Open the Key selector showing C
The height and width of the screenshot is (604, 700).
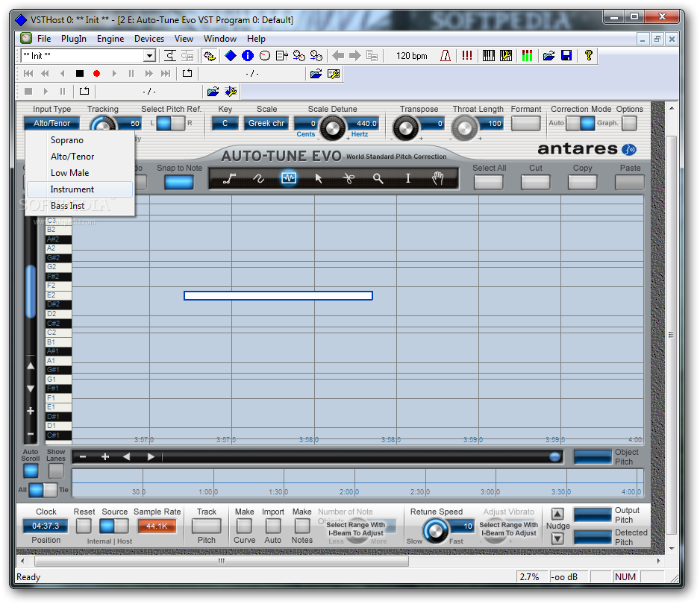coord(225,123)
